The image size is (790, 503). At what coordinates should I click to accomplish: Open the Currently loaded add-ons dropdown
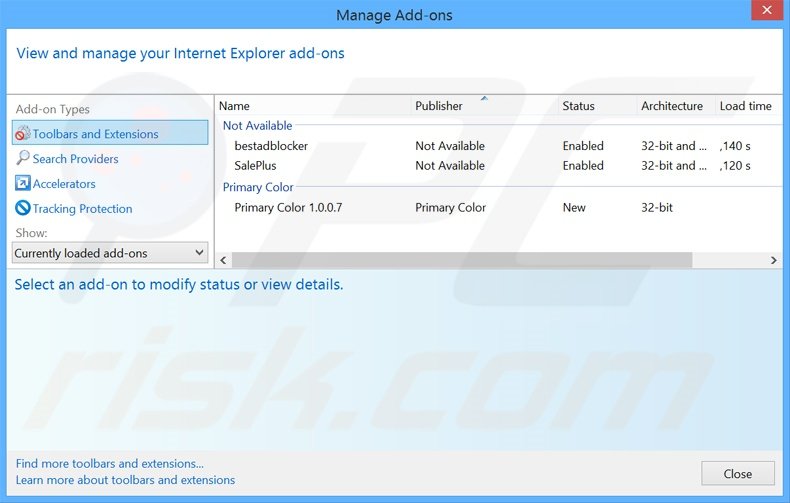pos(109,254)
